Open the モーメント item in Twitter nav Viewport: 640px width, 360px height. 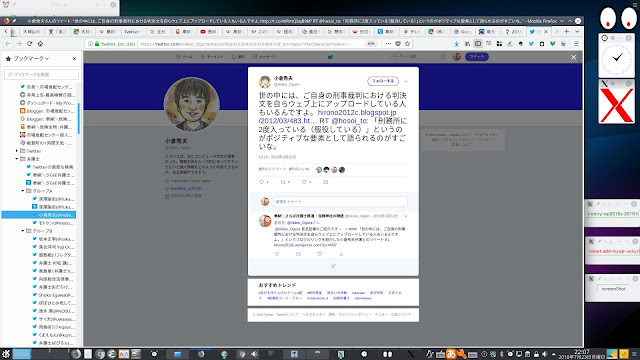[211, 57]
